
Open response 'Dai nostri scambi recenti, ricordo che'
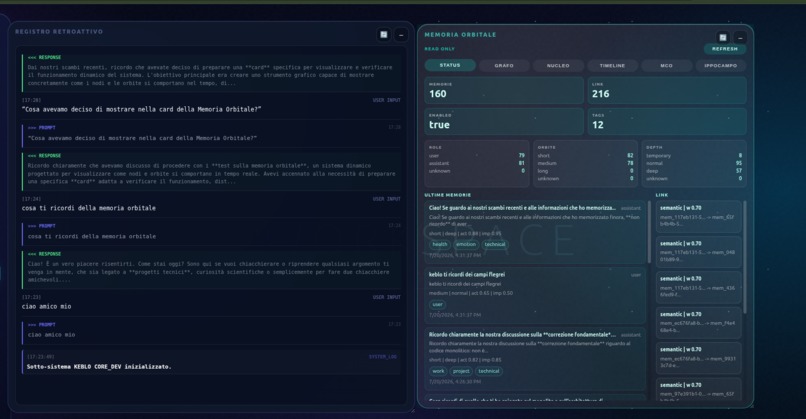(212, 72)
